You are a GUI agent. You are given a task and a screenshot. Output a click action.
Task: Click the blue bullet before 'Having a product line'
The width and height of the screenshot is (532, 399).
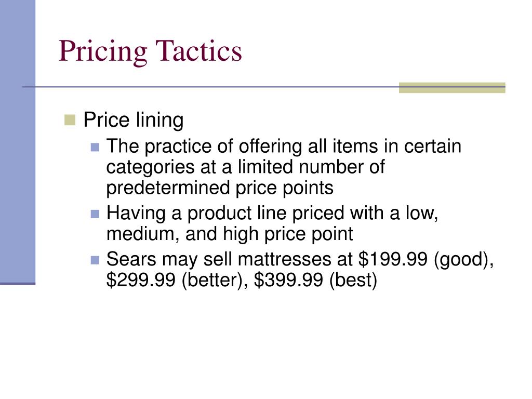click(96, 214)
